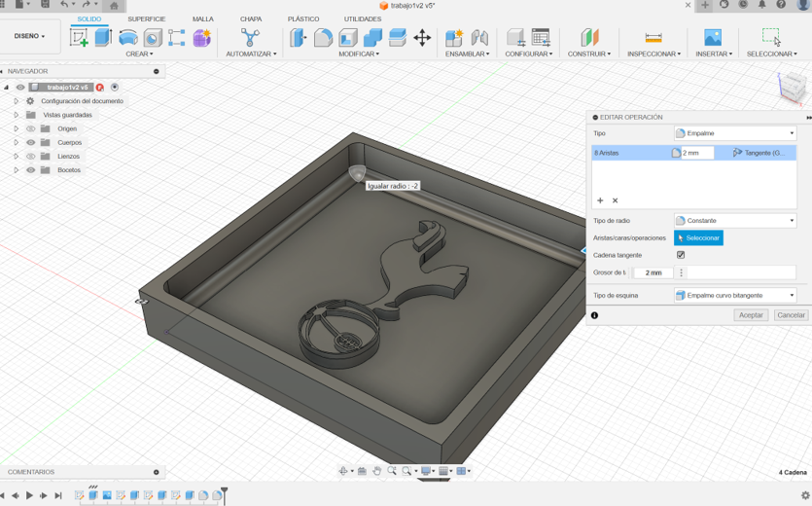The height and width of the screenshot is (506, 812).
Task: Toggle the Cadena tangente checkbox
Action: tap(681, 255)
